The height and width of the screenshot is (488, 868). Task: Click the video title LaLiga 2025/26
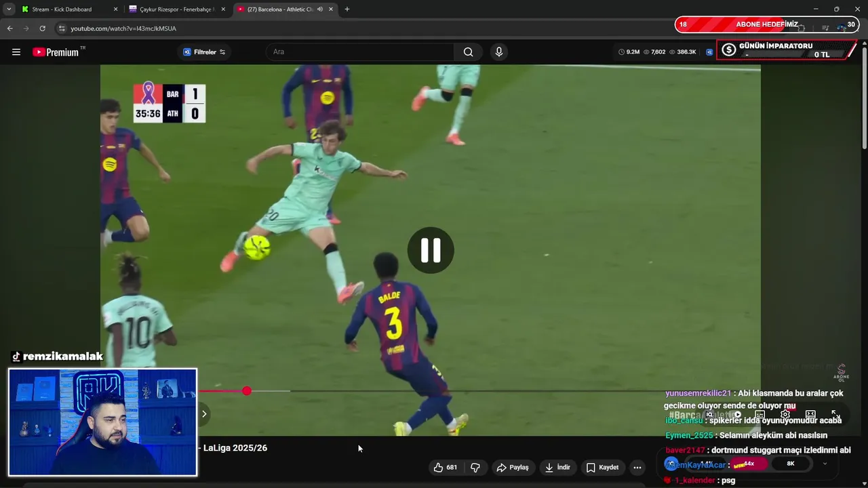coord(235,448)
